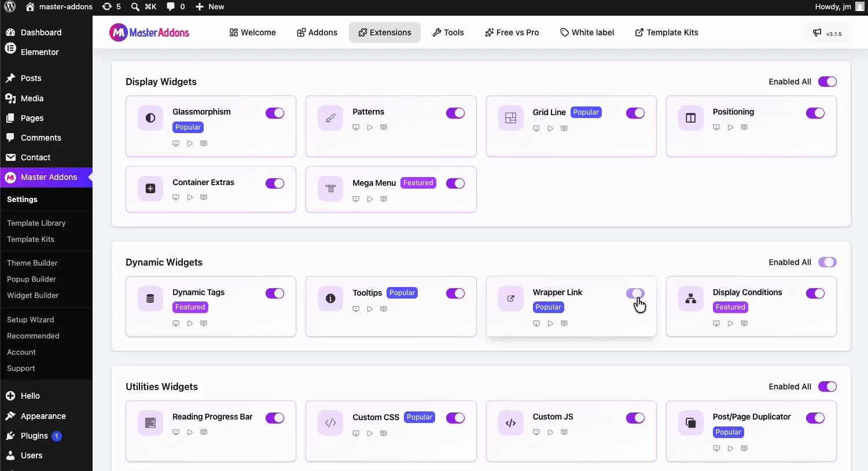Click the Container Extras plus icon
This screenshot has width=868, height=471.
coord(150,189)
